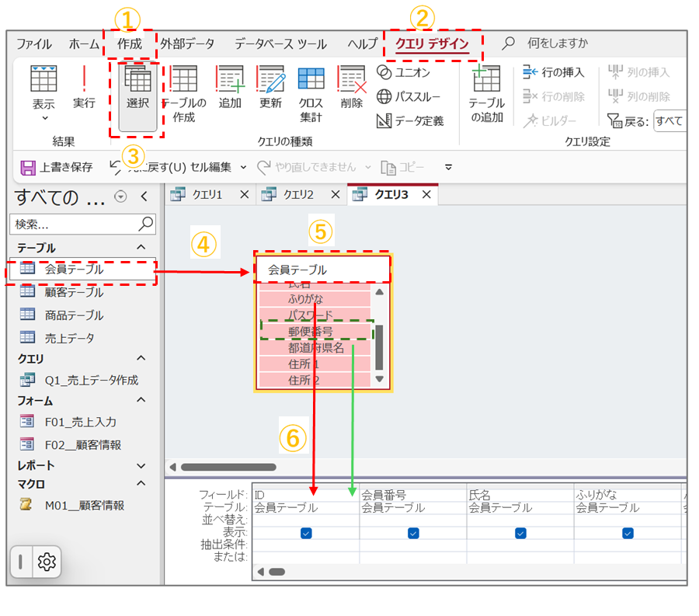Viewport: 699px width, 616px height.
Task: Open the ホーム ribbon tab
Action: pyautogui.click(x=84, y=44)
